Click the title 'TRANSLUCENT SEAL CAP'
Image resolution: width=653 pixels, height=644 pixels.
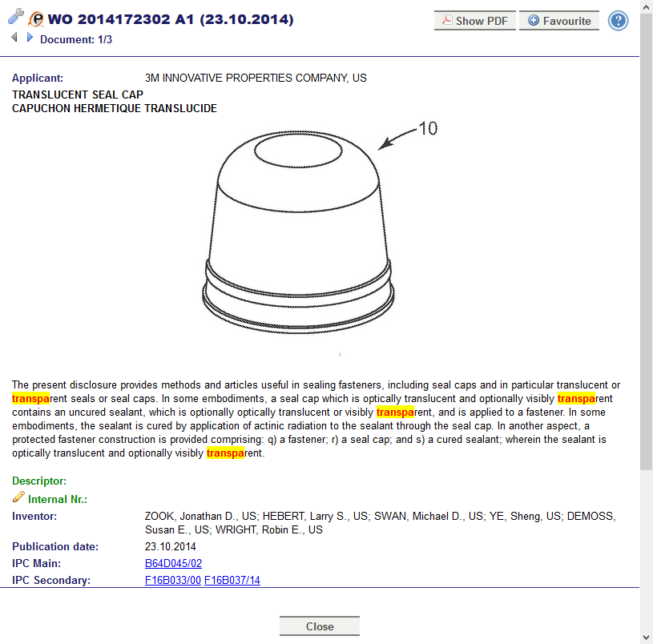click(x=78, y=95)
